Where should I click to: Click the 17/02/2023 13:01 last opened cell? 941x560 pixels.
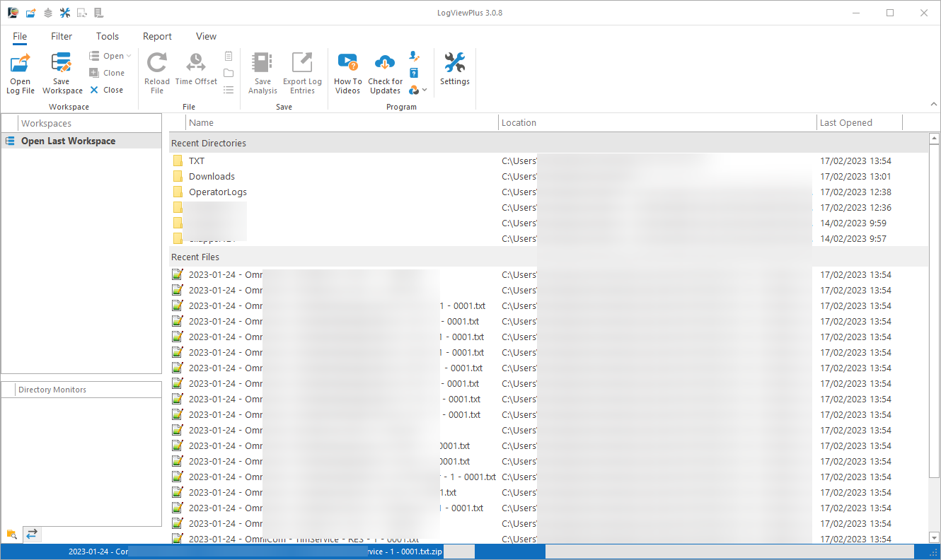point(855,176)
